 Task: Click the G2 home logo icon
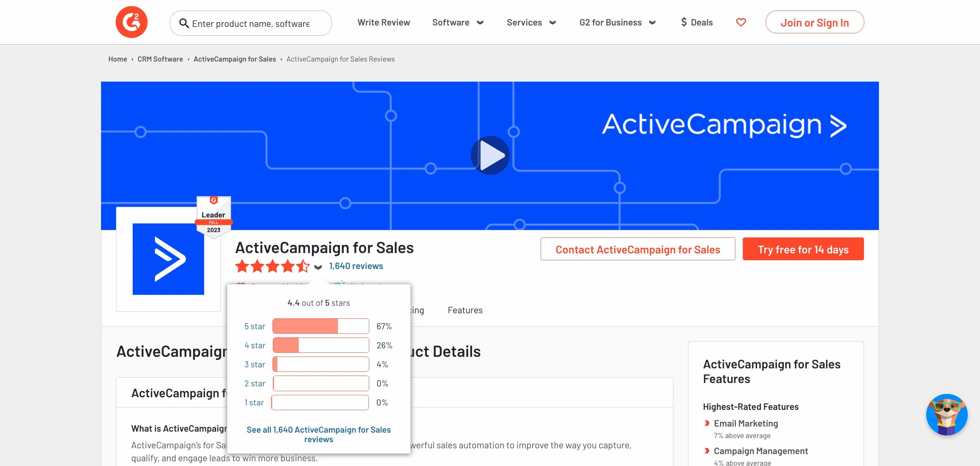[x=132, y=22]
